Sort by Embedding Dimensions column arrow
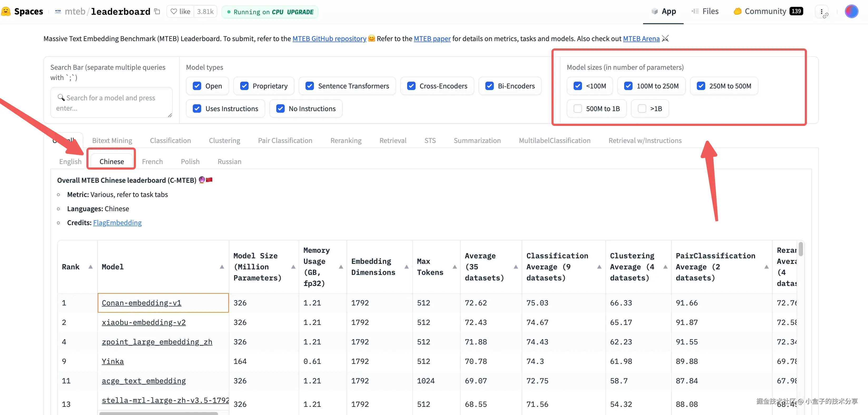The height and width of the screenshot is (415, 868). coord(406,267)
